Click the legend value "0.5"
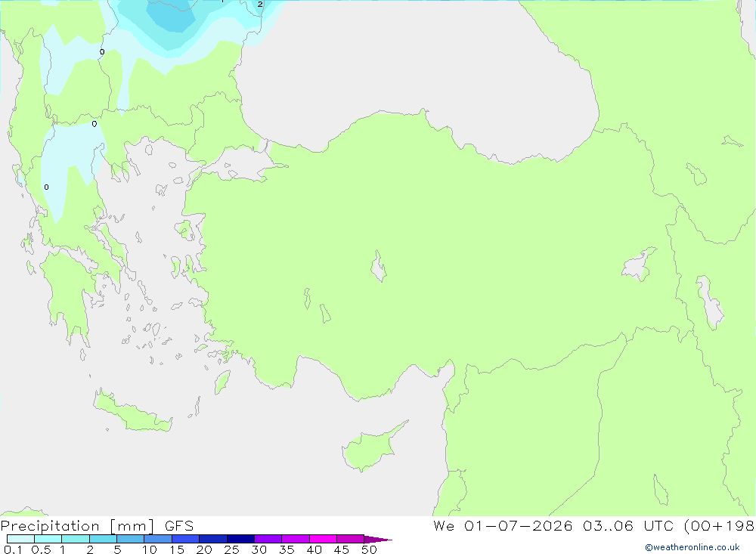 click(x=41, y=549)
